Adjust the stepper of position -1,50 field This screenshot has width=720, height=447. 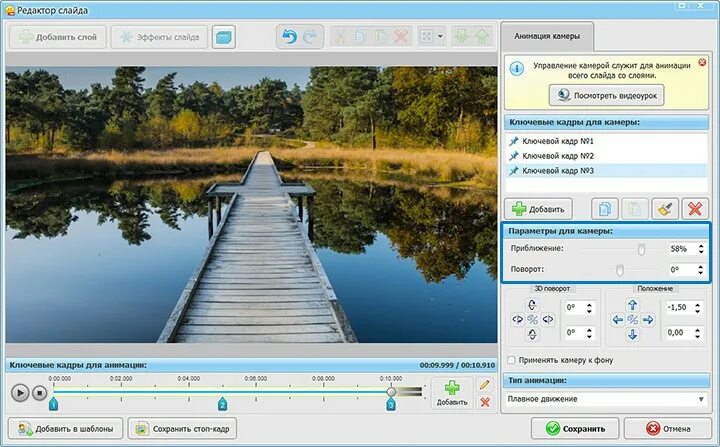tap(698, 307)
